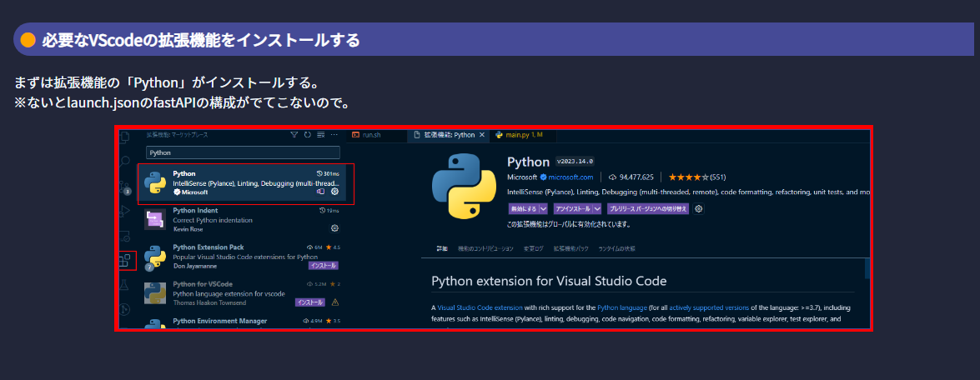Screen dimensions: 980x380
Task: Open the Visual Studio Code extension link
Action: click(x=480, y=307)
